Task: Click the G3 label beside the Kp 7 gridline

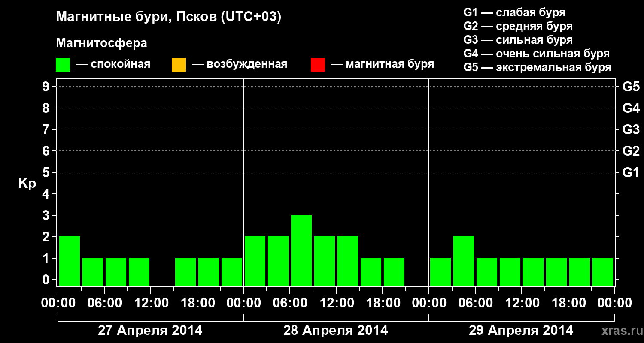Action: tap(631, 129)
